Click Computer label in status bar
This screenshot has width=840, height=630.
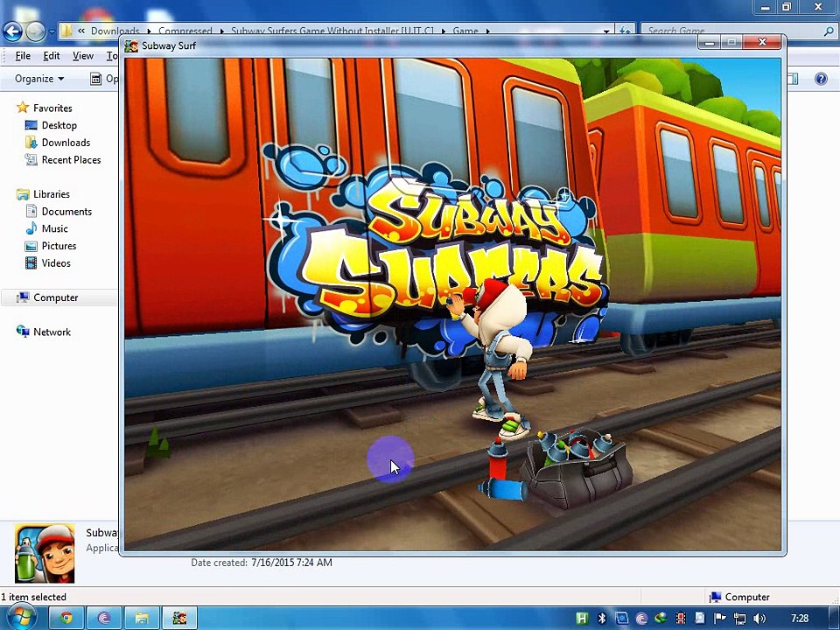point(746,597)
